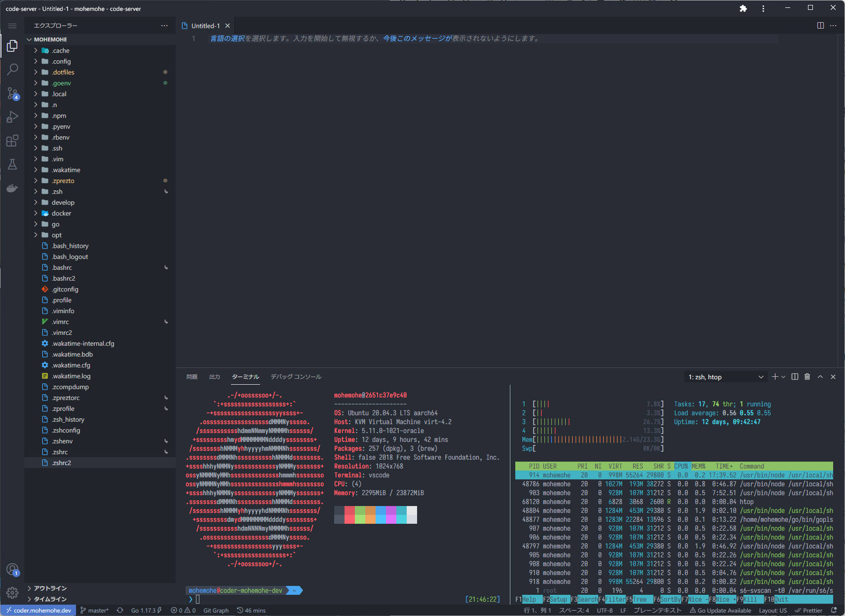Close the Untitled-1 editor tab
The width and height of the screenshot is (845, 616).
(x=228, y=26)
